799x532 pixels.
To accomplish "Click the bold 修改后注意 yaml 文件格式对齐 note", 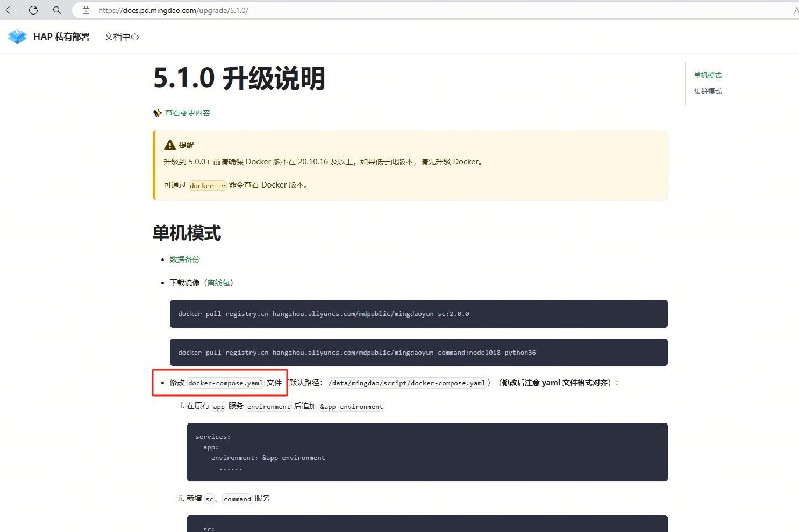I will tap(556, 383).
